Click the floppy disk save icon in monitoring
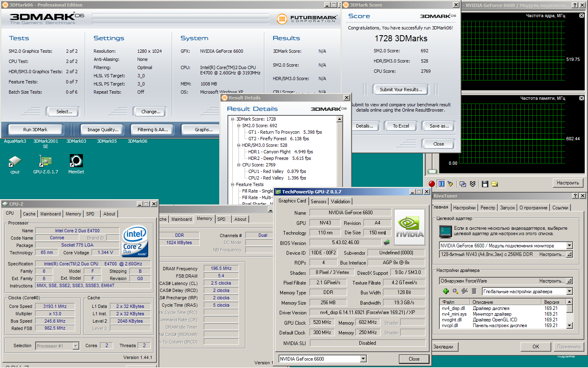The image size is (588, 368). [485, 184]
